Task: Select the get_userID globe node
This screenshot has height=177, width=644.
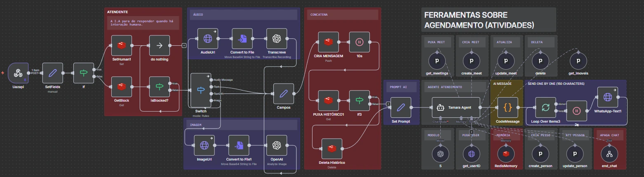Action: (x=472, y=154)
